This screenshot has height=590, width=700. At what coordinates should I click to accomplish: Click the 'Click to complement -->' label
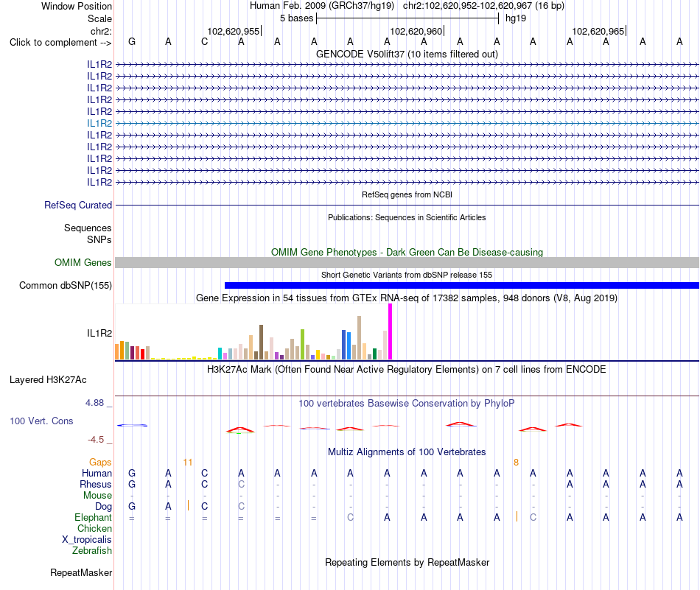point(60,43)
